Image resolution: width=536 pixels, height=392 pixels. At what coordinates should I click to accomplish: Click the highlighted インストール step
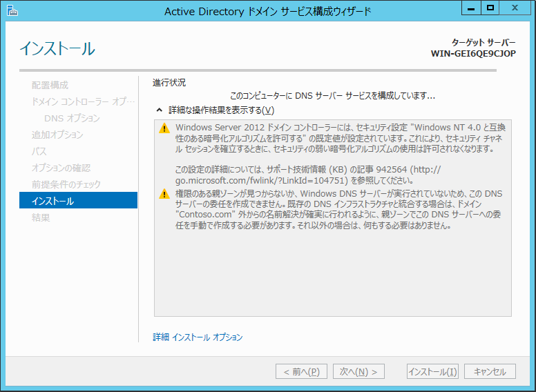click(78, 201)
